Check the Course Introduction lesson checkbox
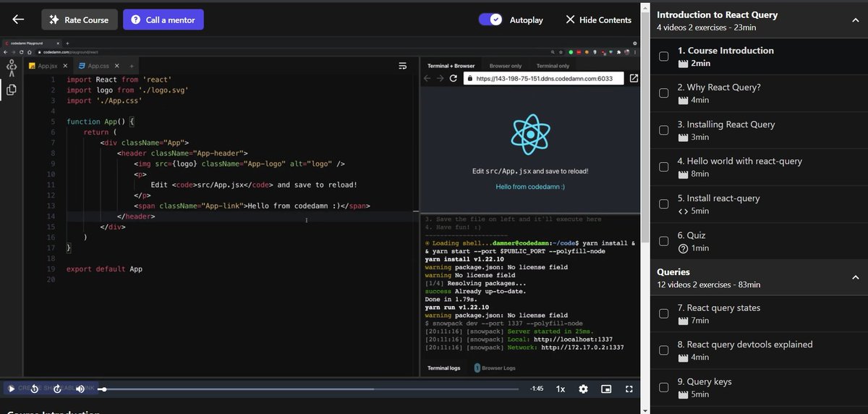 tap(663, 56)
